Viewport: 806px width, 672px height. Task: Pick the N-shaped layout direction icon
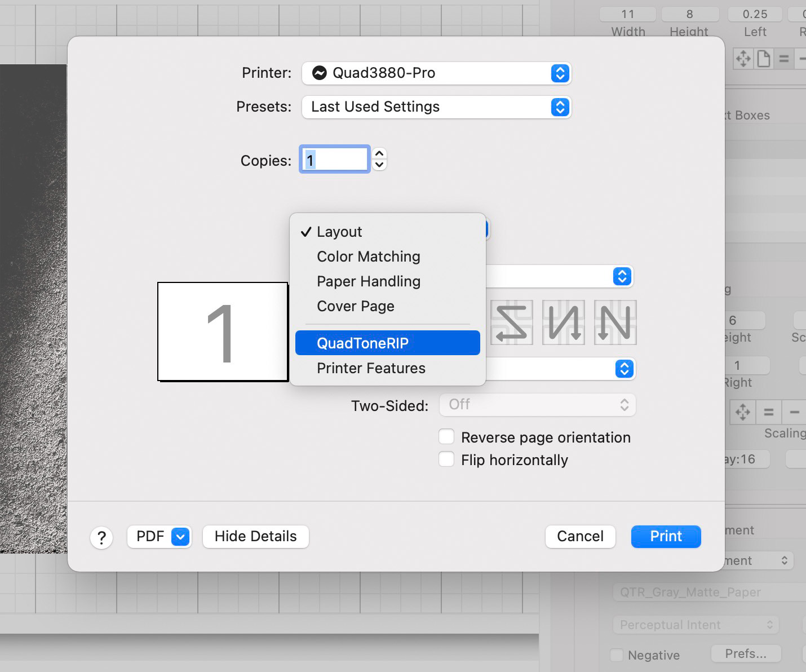pos(615,322)
